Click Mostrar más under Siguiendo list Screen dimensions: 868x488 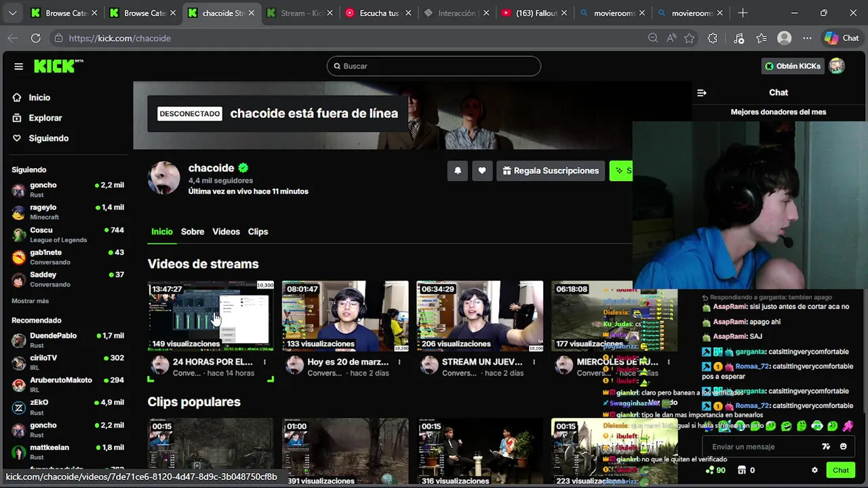click(30, 301)
